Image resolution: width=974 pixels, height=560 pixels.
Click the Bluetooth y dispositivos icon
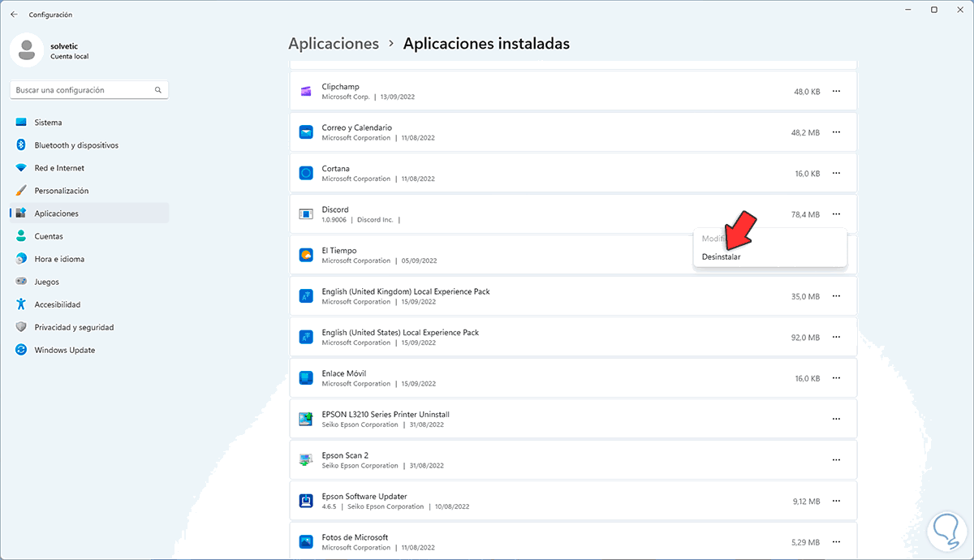click(21, 145)
